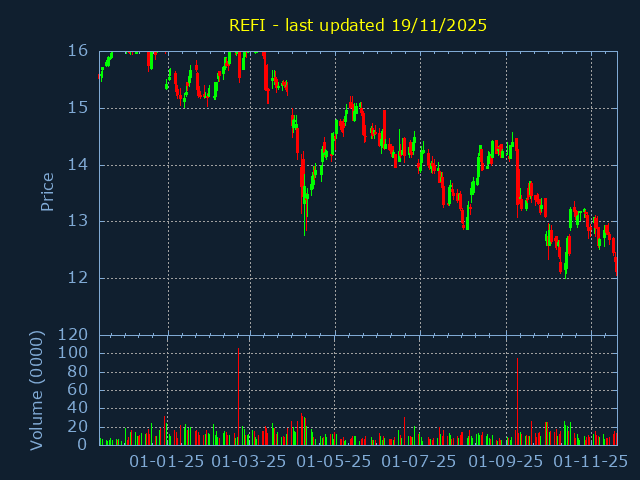
Task: Click the 60 volume axis tick label
Action: coord(78,390)
